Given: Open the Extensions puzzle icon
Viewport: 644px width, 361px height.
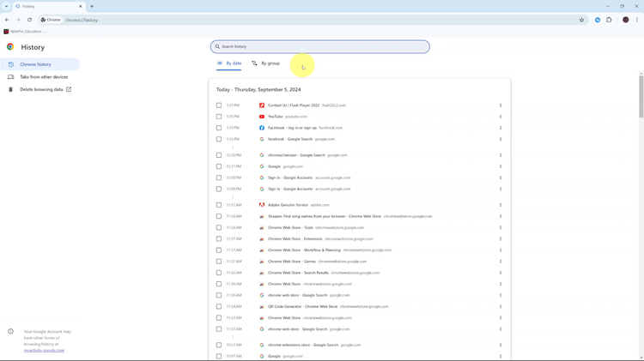Looking at the screenshot, I should 609,20.
